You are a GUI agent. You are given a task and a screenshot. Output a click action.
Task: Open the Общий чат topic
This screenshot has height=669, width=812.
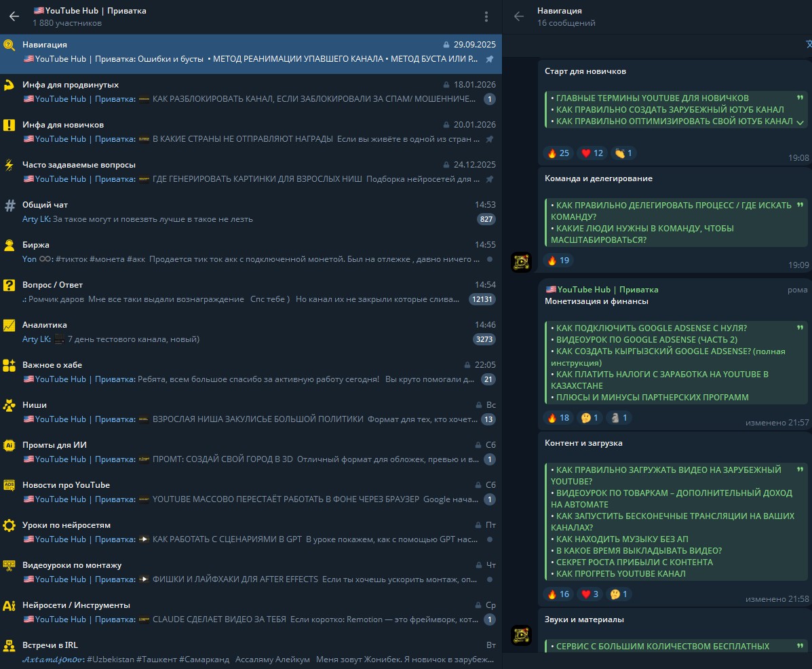click(x=251, y=212)
